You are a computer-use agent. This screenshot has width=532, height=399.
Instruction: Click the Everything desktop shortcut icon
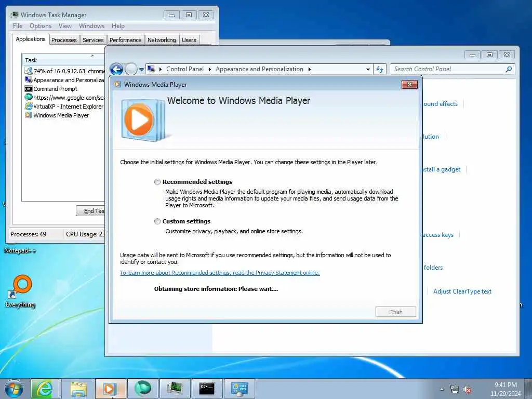click(20, 287)
